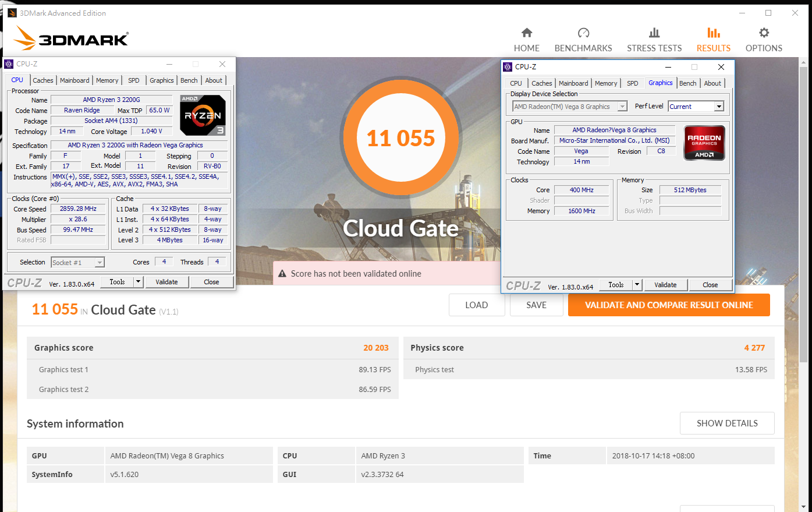The height and width of the screenshot is (512, 812).
Task: Click Tools button in right CPU-Z
Action: tap(616, 285)
